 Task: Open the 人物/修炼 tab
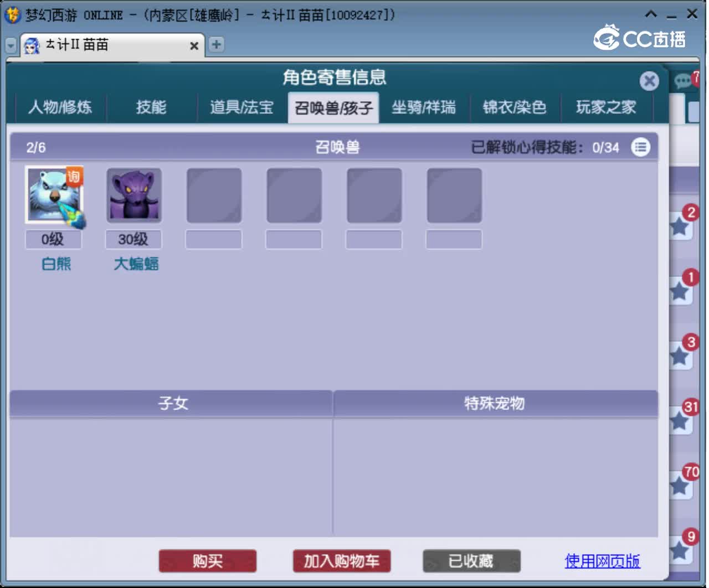(x=60, y=107)
